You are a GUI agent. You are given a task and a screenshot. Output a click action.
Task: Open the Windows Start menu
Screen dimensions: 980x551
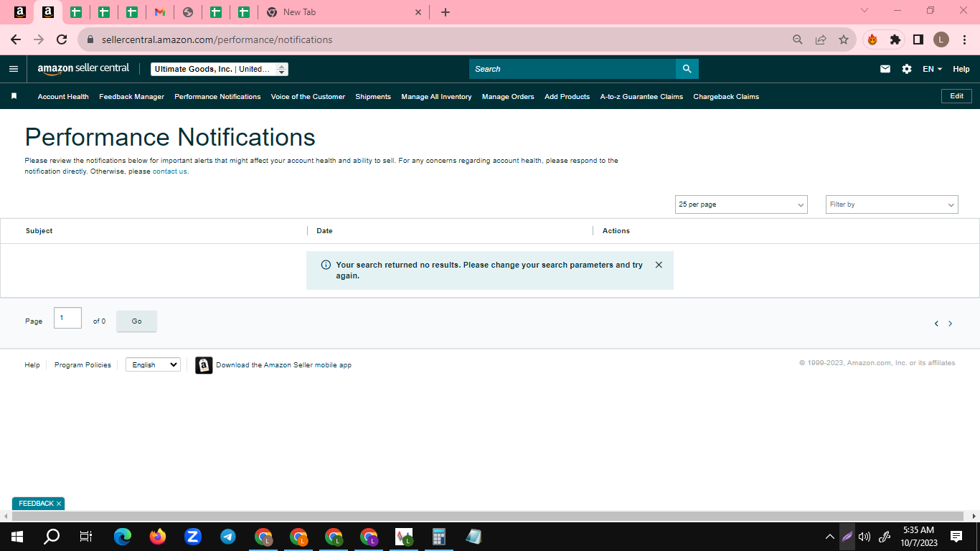tap(17, 537)
